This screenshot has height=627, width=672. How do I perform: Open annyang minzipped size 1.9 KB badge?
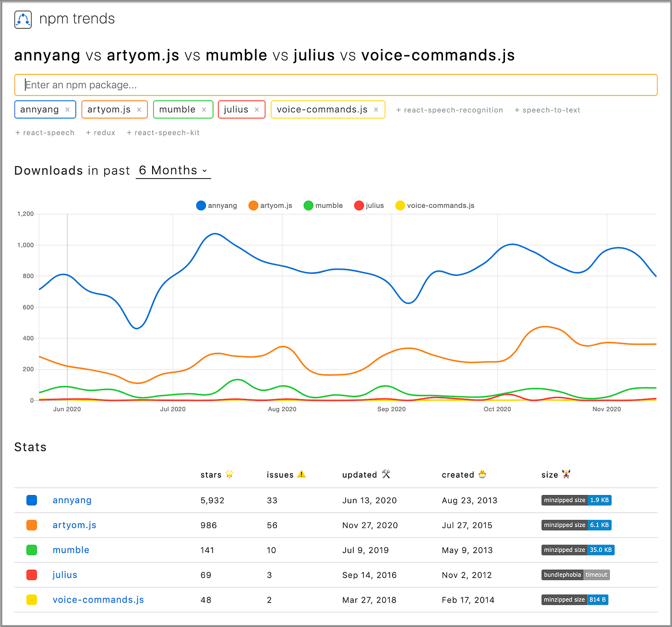click(x=576, y=500)
